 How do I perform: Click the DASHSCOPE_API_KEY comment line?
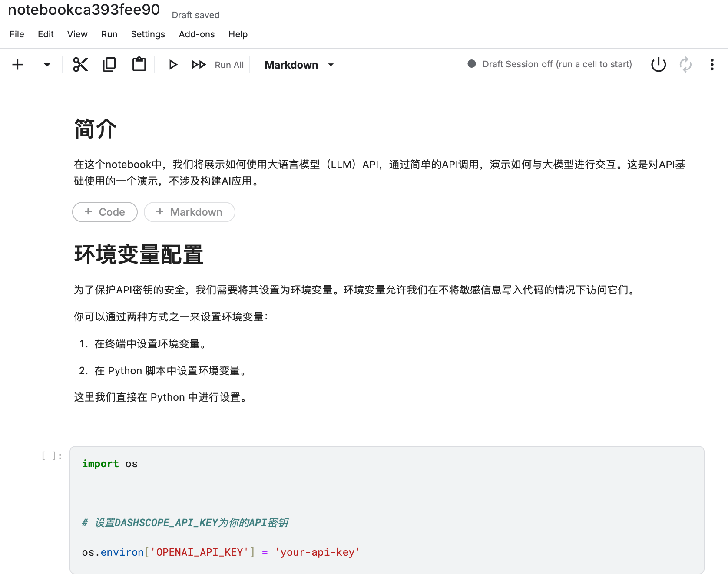(x=185, y=523)
